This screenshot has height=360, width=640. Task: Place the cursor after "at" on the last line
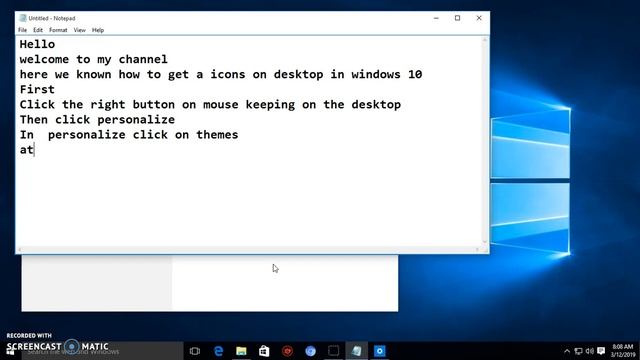[x=34, y=150]
